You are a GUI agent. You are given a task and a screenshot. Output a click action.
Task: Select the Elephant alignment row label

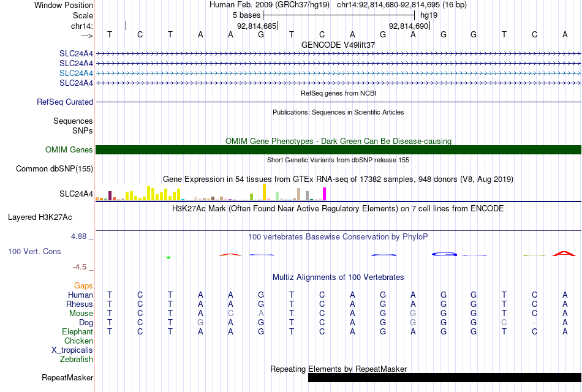click(x=78, y=331)
